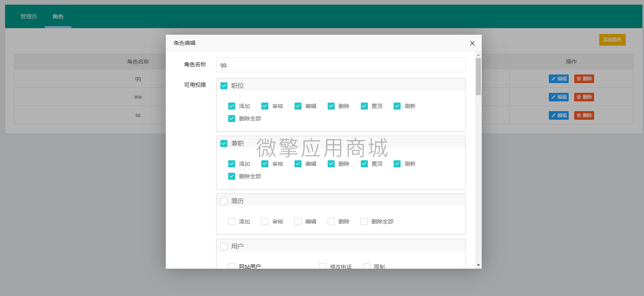The image size is (644, 296).
Task: Uncheck the 兼职 group checkbox
Action: [x=224, y=144]
